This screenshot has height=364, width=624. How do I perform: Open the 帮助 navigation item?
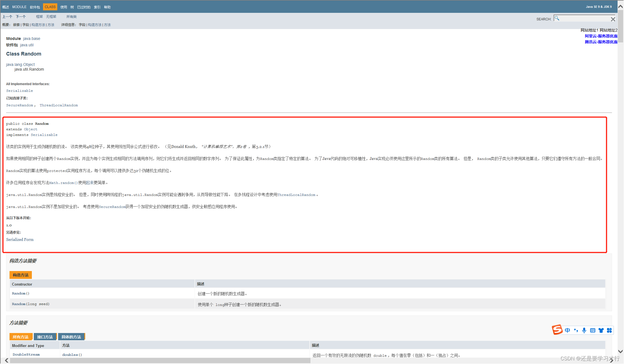tap(107, 7)
